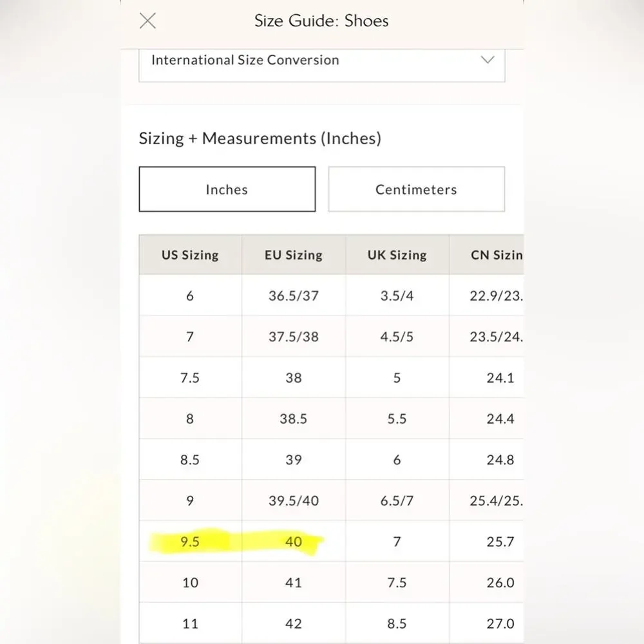Screen dimensions: 644x644
Task: Click the EU size 42 cell
Action: [294, 623]
